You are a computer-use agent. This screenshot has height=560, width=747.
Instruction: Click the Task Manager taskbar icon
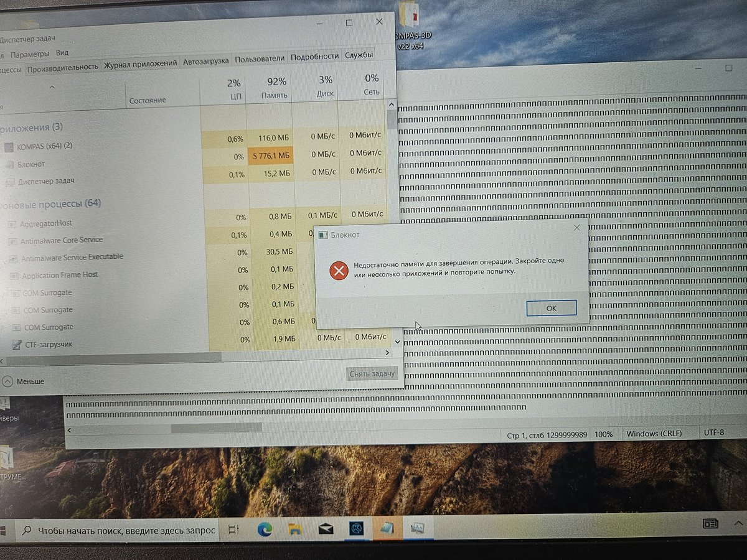(417, 528)
